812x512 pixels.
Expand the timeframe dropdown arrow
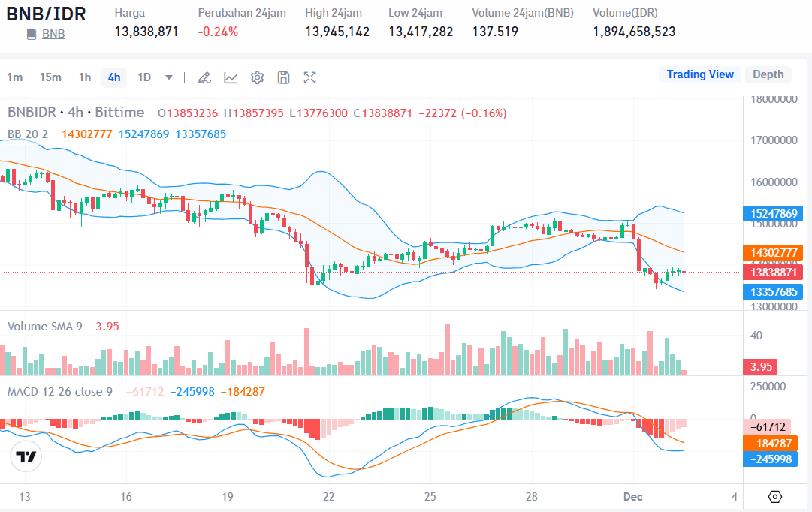click(x=169, y=77)
